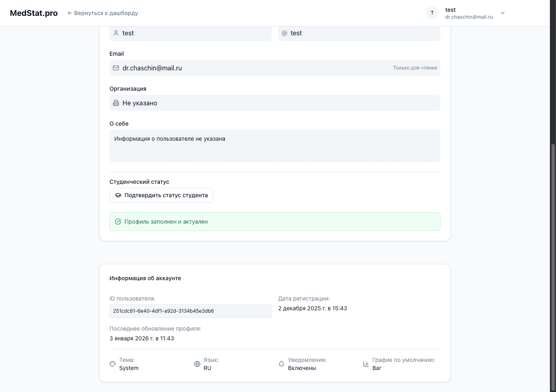
Task: Click graduation cap icon on student button
Action: 118,195
